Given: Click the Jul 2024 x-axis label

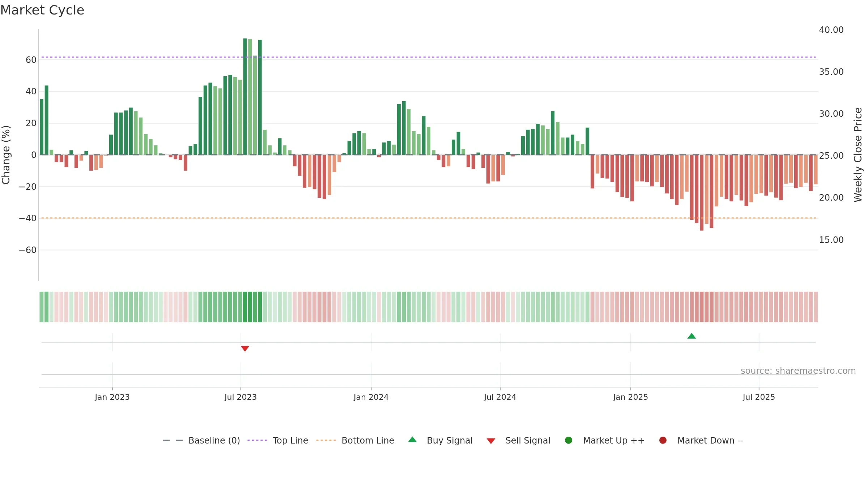Looking at the screenshot, I should point(500,397).
